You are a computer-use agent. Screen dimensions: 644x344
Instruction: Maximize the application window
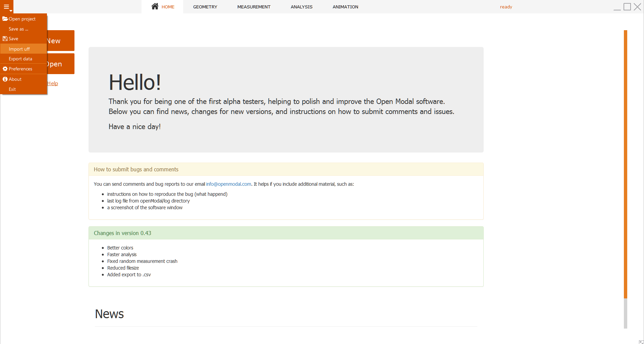pyautogui.click(x=627, y=7)
